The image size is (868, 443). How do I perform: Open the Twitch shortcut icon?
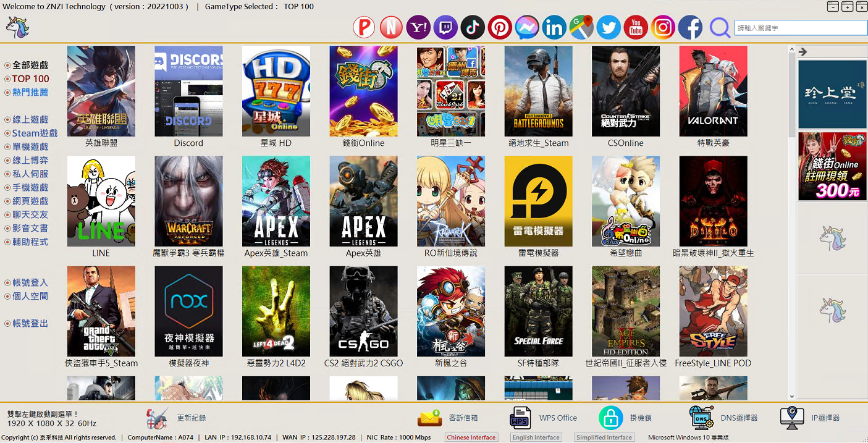tap(446, 27)
